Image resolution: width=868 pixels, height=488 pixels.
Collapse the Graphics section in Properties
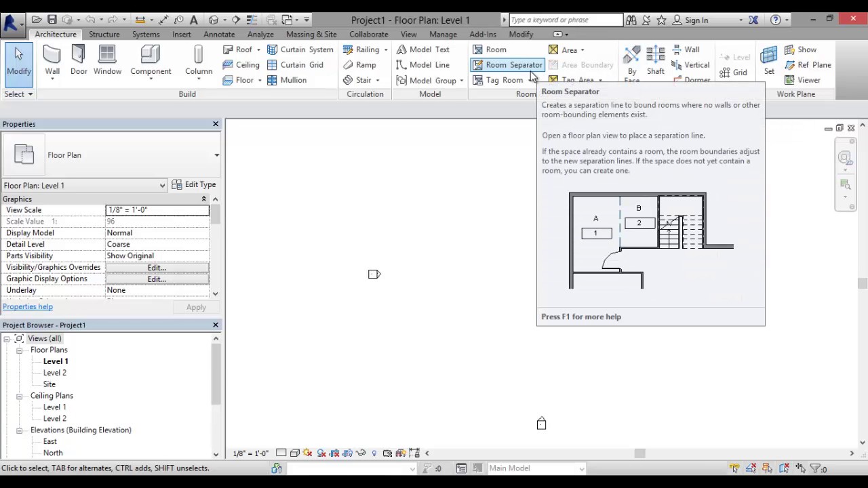coord(203,199)
